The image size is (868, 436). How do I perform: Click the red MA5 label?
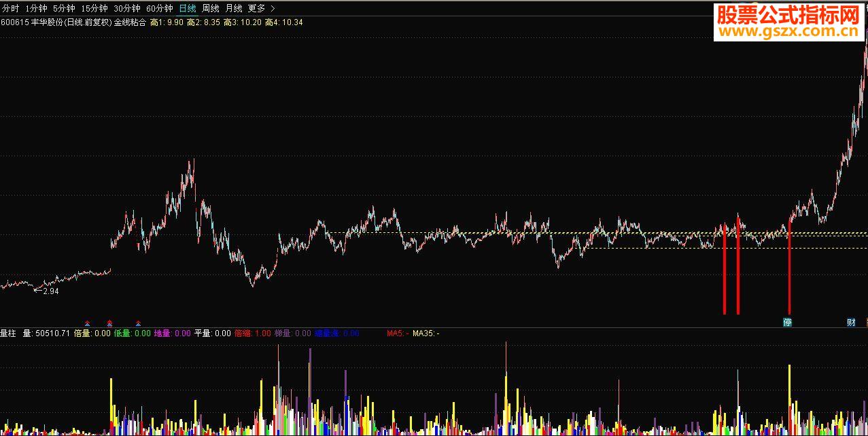(x=397, y=333)
